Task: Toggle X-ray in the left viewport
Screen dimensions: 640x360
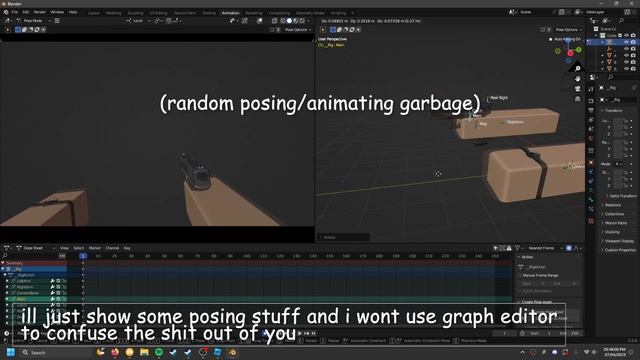Action: click(x=275, y=20)
